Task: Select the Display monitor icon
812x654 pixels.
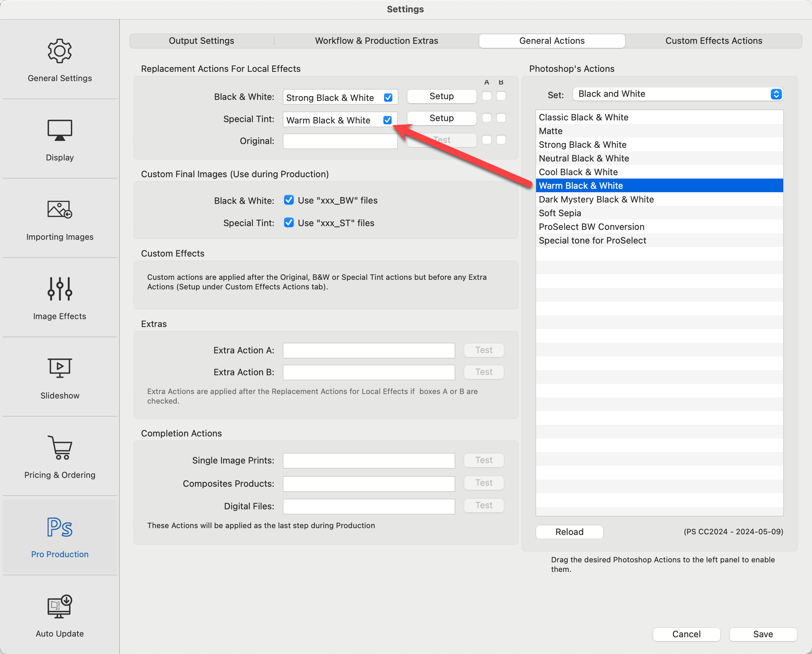Action: tap(60, 130)
